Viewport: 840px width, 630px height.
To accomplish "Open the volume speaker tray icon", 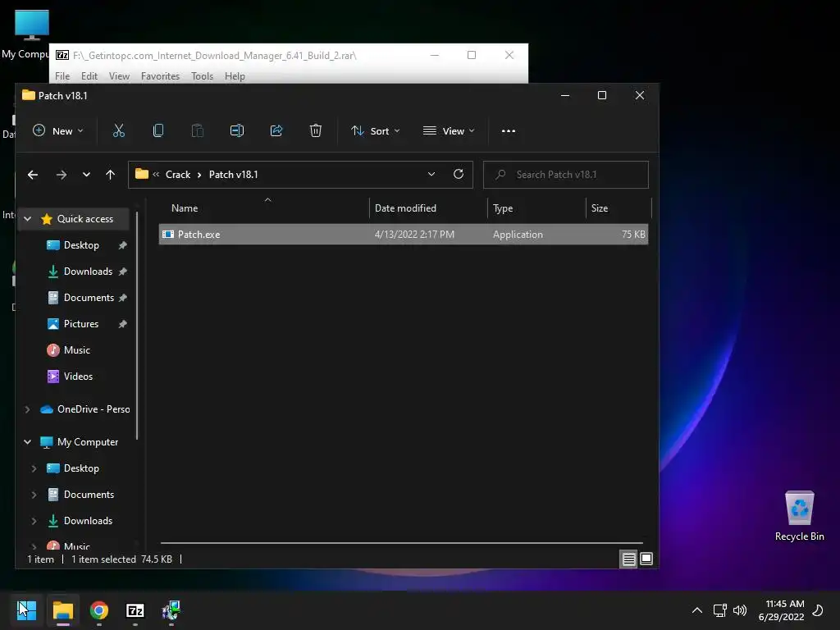I will (740, 610).
